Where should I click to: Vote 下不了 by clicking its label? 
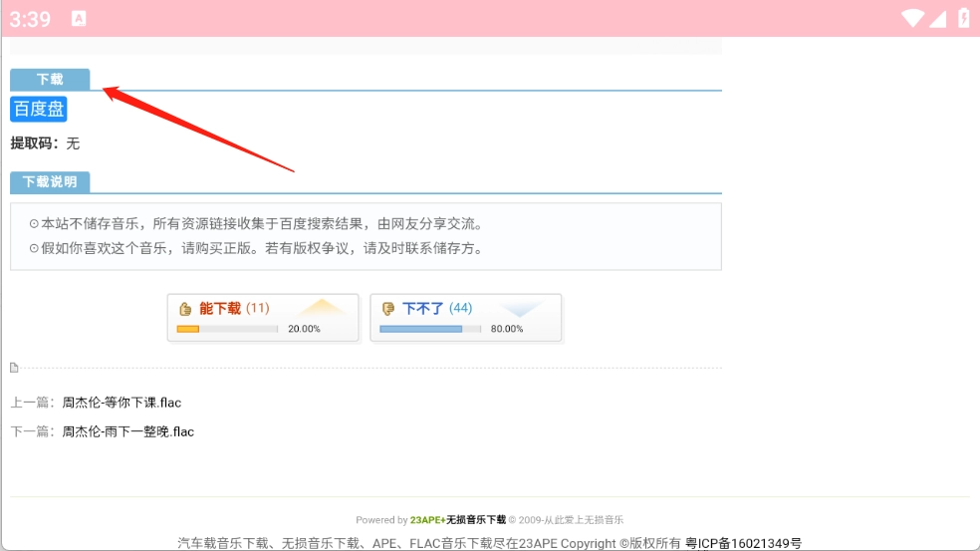pyautogui.click(x=423, y=309)
